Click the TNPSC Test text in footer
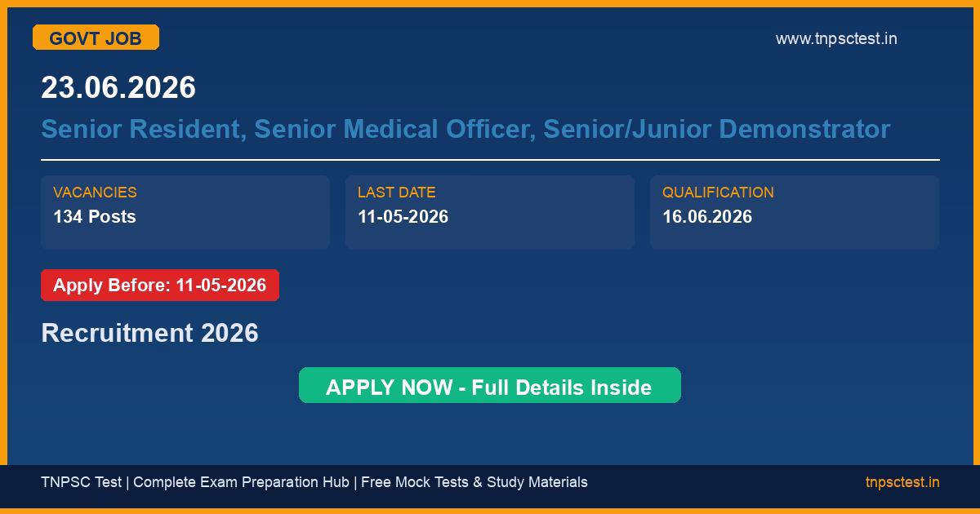Viewport: 980px width, 514px height. coord(81,482)
